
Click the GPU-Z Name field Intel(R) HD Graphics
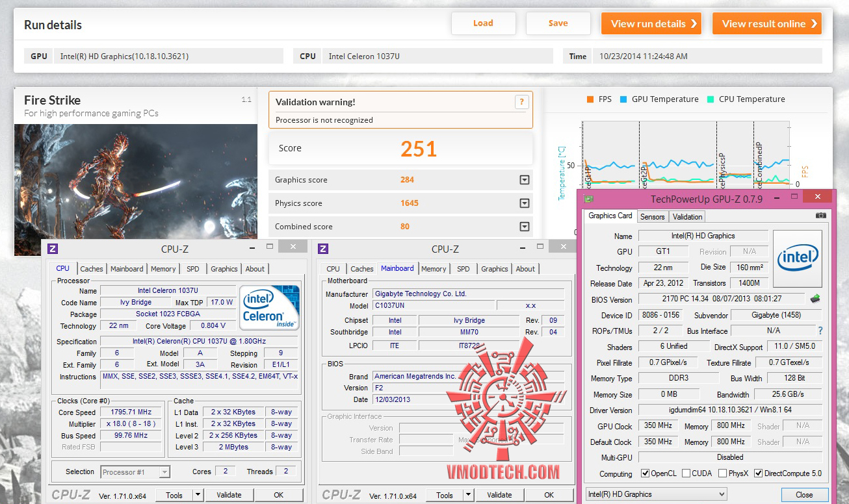tap(703, 236)
